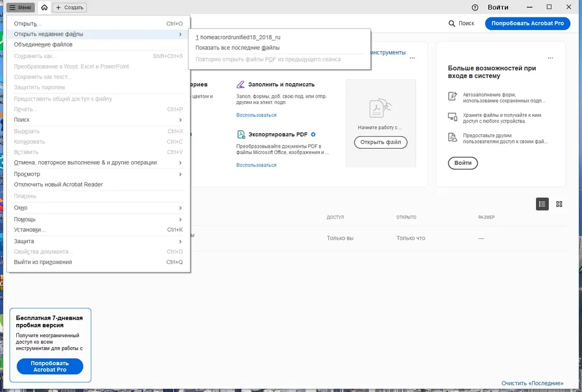The image size is (582, 392).
Task: Expand the Поиск submenu arrow
Action: tap(180, 120)
